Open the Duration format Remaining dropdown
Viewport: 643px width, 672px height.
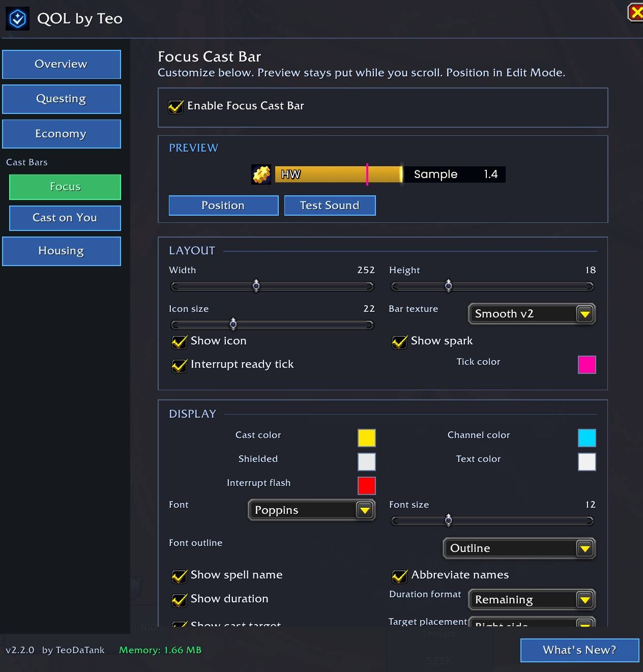pyautogui.click(x=532, y=600)
